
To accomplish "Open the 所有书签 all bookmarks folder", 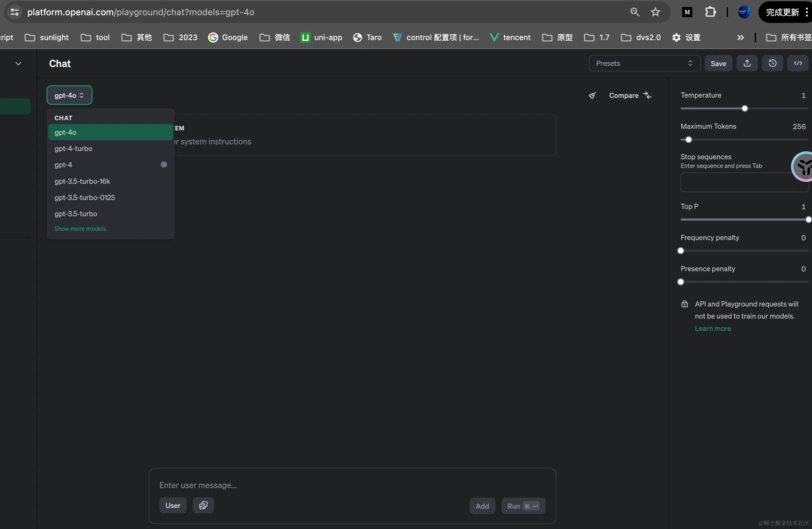I will (788, 38).
